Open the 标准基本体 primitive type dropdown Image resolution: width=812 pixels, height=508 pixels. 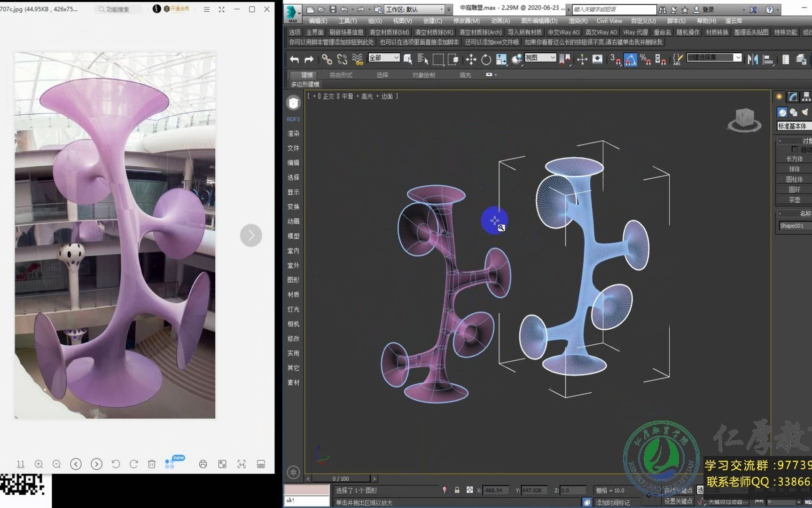794,126
